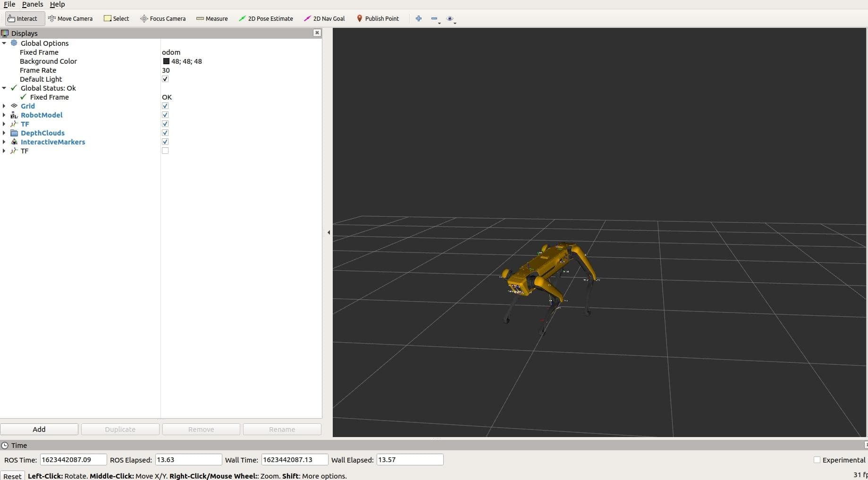This screenshot has height=480, width=868.
Task: Expand the Grid display properties
Action: click(x=4, y=106)
